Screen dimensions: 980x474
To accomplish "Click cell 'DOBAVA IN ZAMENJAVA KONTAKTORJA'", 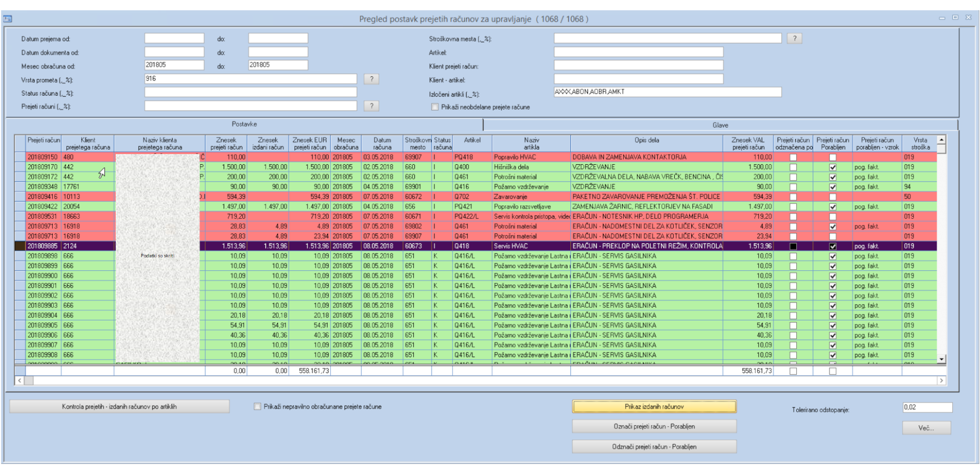I will point(647,157).
